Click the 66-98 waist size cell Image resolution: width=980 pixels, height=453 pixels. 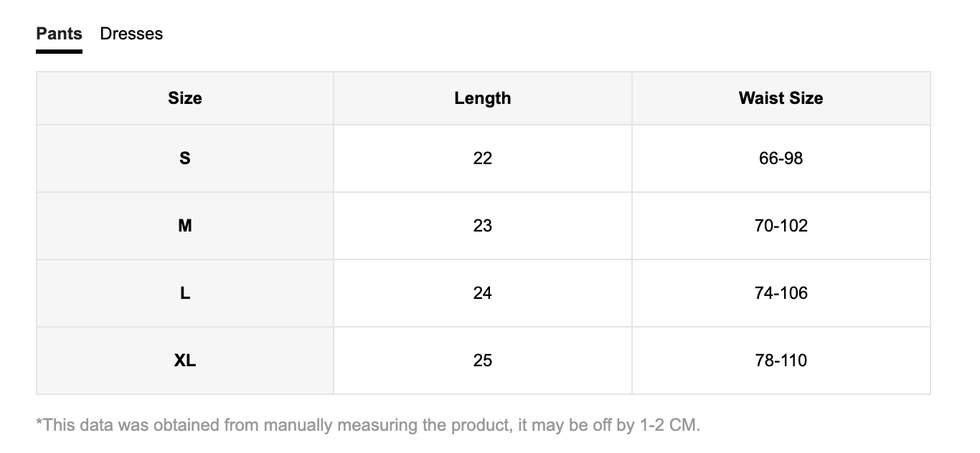click(x=781, y=158)
